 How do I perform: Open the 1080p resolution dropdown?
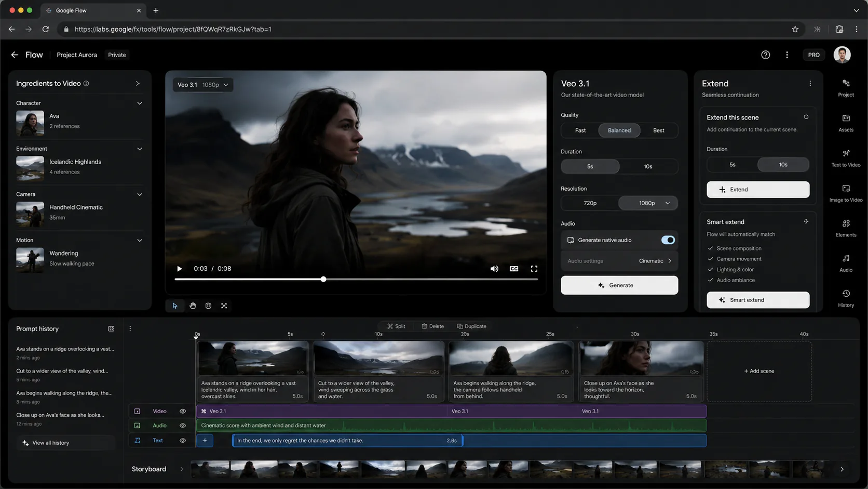648,203
